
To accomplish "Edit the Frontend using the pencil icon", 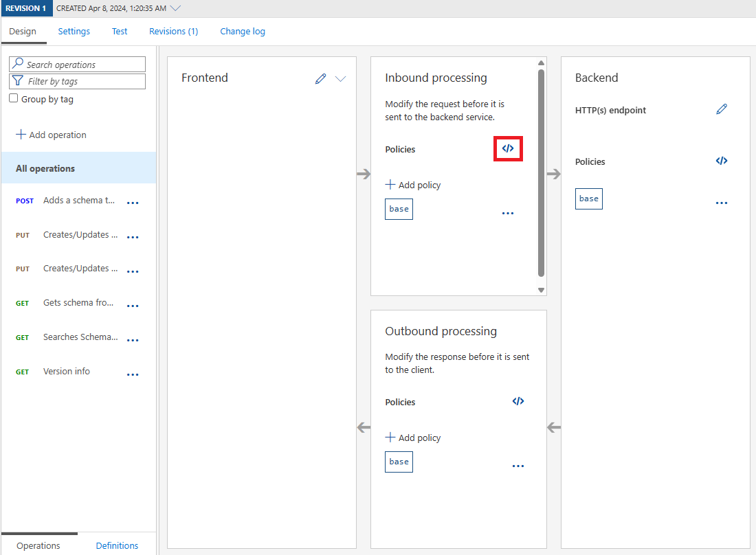I will (320, 78).
